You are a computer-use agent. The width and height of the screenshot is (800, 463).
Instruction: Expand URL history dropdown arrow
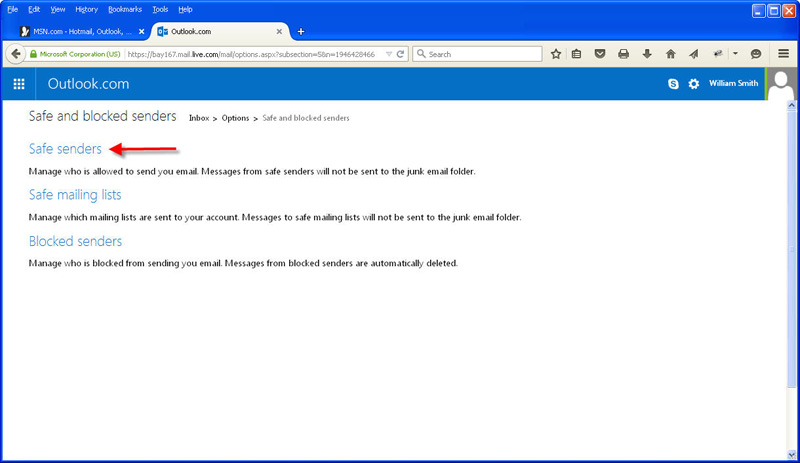pyautogui.click(x=389, y=54)
